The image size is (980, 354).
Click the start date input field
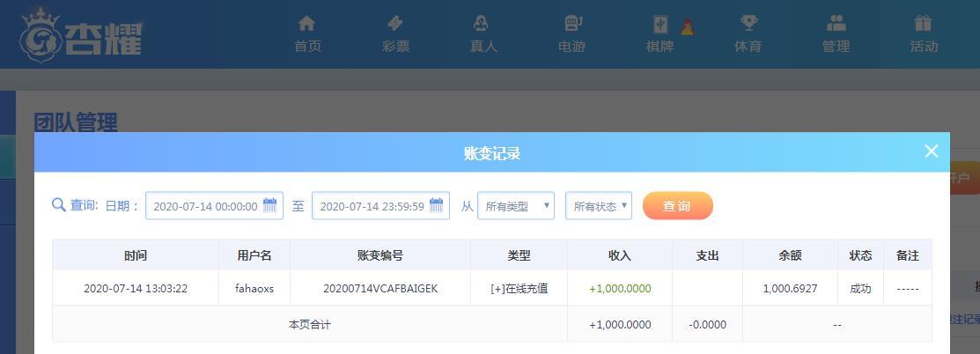click(x=214, y=206)
